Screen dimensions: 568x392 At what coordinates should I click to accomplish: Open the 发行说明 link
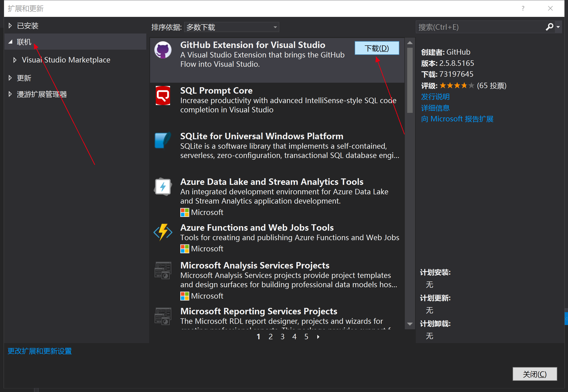(x=435, y=96)
